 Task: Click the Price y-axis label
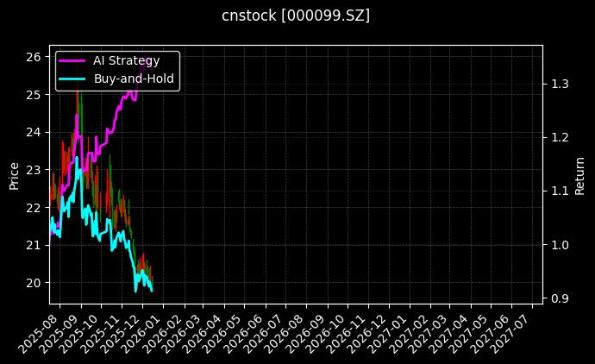pyautogui.click(x=14, y=174)
